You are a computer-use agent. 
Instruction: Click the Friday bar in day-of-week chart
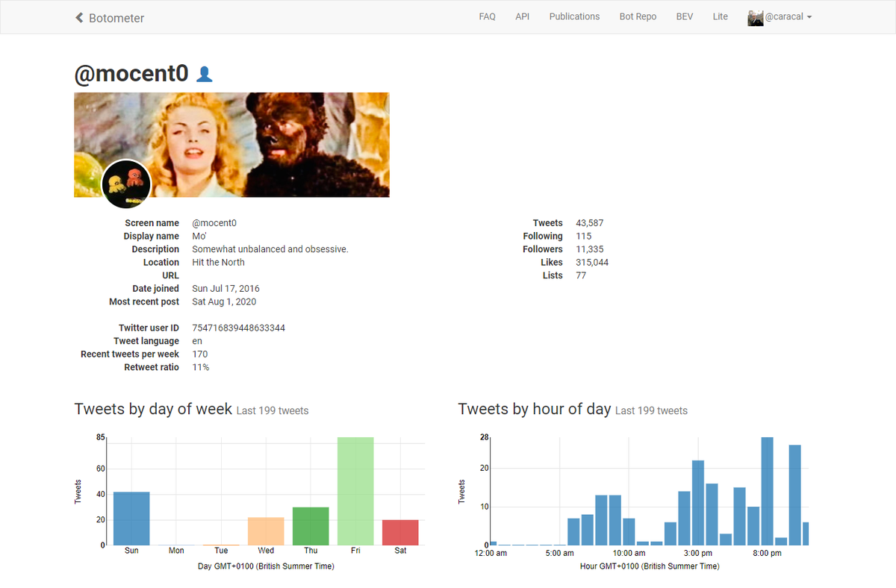(355, 491)
